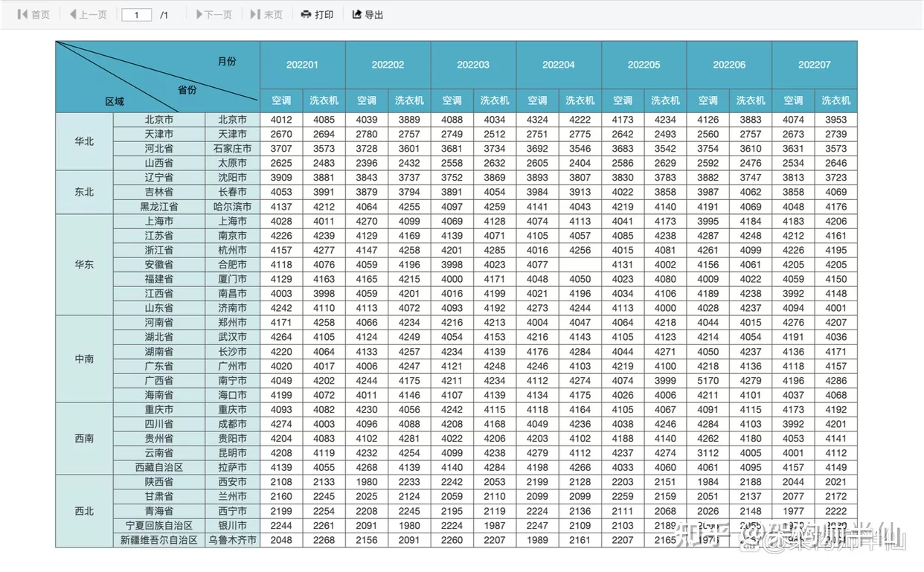The image size is (924, 572).
Task: Go to previous page (上一页)
Action: point(88,14)
